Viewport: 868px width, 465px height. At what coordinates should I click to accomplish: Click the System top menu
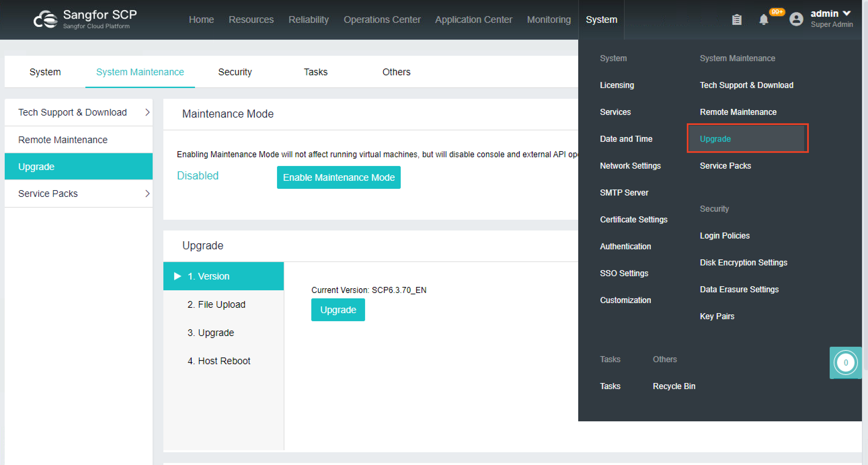(x=601, y=19)
